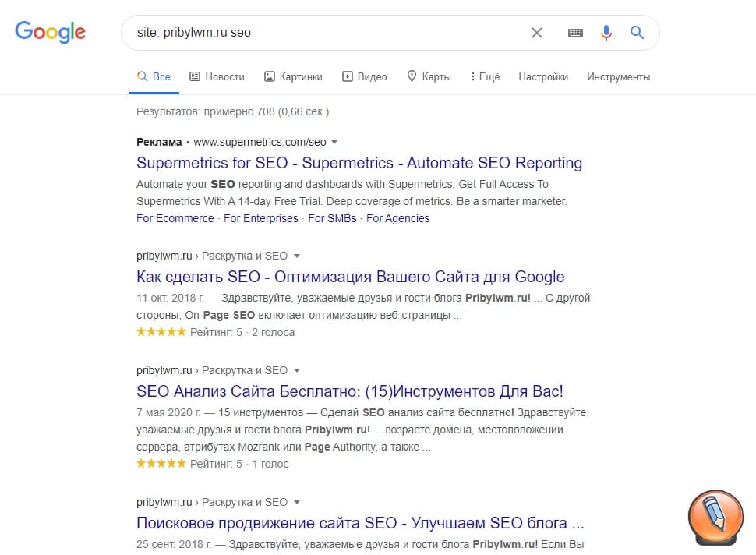Expand options arrow next to supermetrics.com ad URL

[x=334, y=142]
